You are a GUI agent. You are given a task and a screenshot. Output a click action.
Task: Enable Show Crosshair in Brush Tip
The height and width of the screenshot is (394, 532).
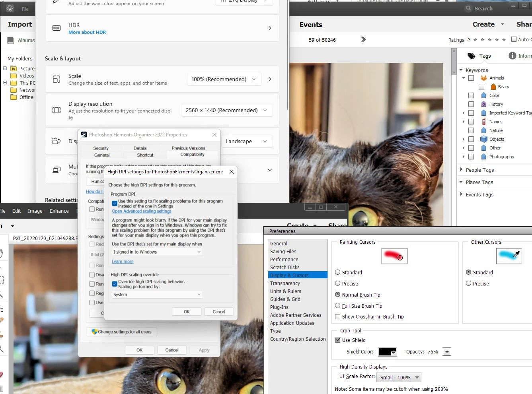pos(338,317)
